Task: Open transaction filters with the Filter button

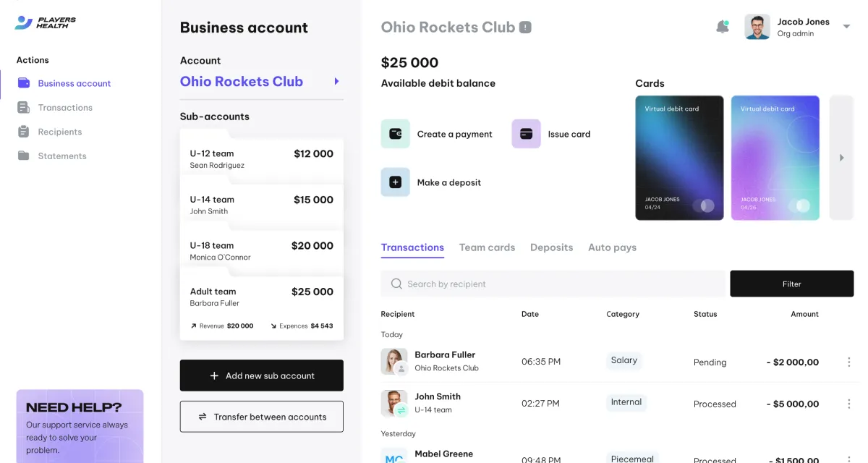Action: pos(791,284)
